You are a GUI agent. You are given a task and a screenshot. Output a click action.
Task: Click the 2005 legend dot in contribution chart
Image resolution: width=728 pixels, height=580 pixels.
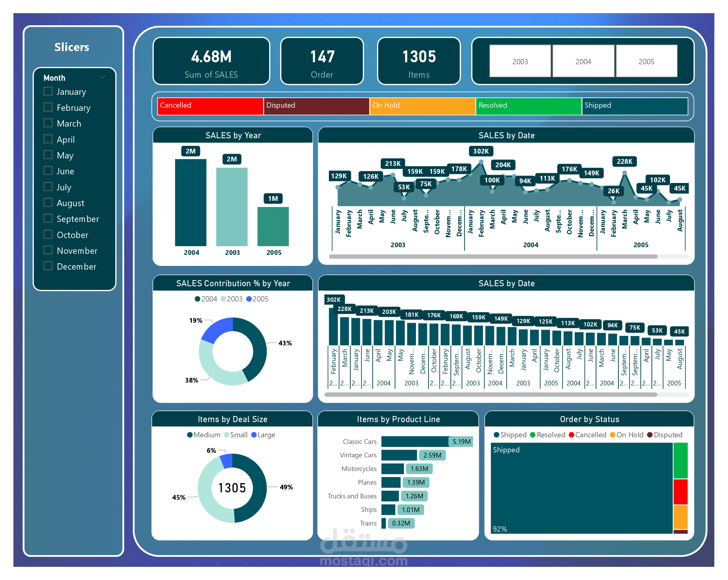click(x=249, y=299)
